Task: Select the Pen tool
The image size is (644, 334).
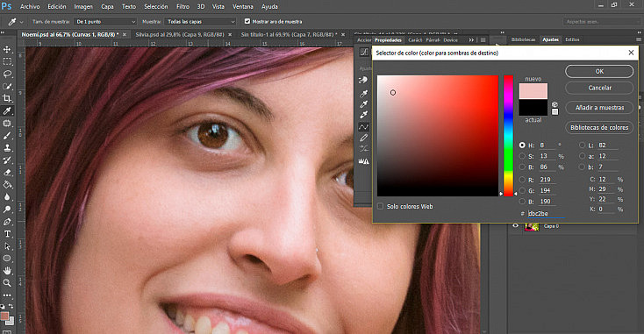Action: pyautogui.click(x=7, y=222)
